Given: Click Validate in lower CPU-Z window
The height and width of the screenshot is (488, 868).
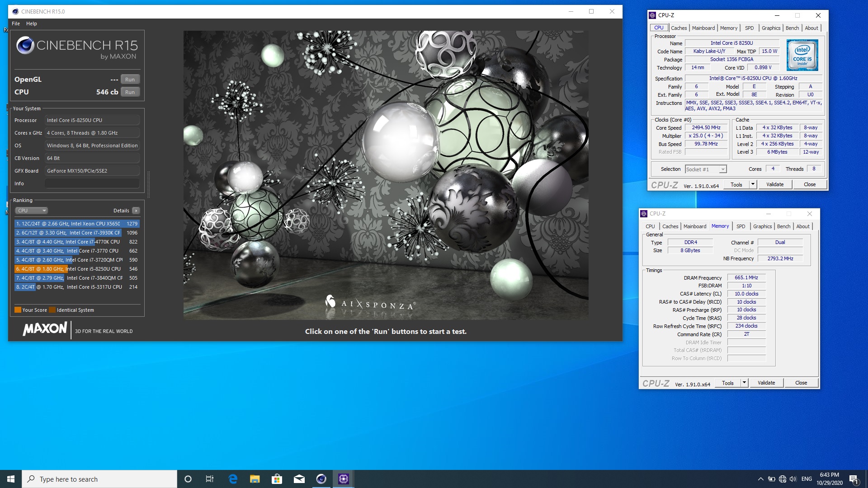Looking at the screenshot, I should (766, 383).
